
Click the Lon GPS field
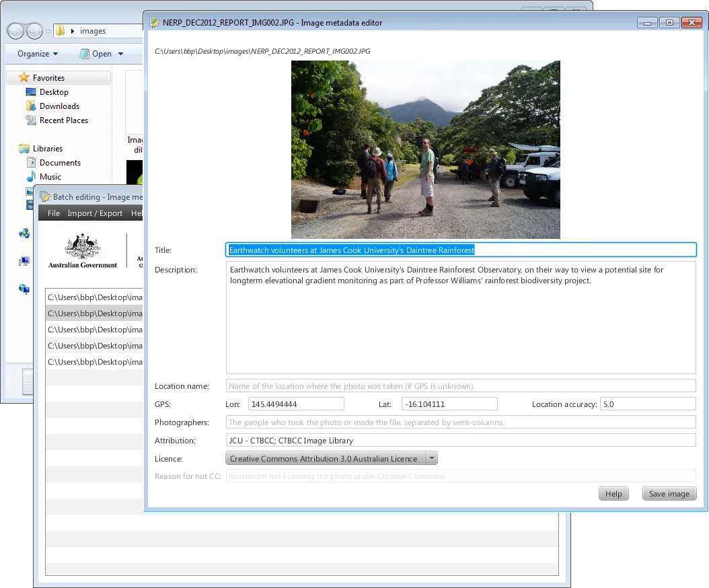pos(296,404)
